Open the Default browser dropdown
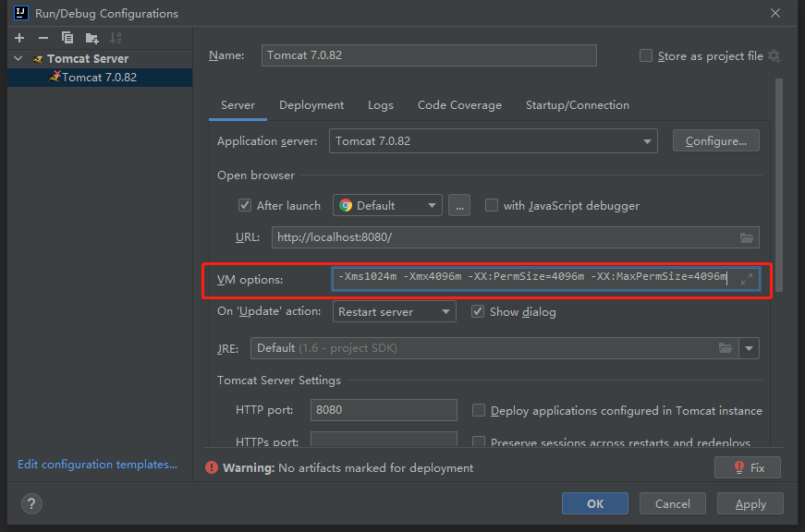Image resolution: width=805 pixels, height=532 pixels. point(387,205)
